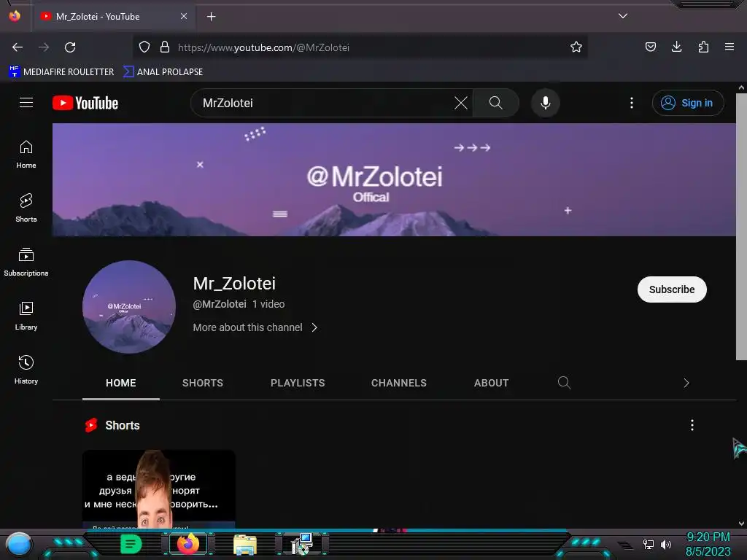Go to YouTube logo home link
Screen dimensions: 747x560
point(85,103)
